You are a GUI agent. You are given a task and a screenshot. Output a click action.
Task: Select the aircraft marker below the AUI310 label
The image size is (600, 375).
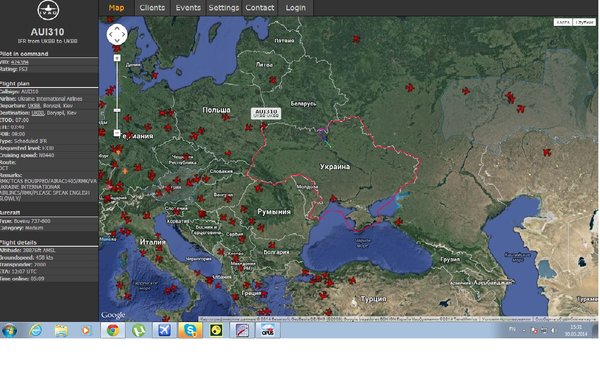coord(264,126)
